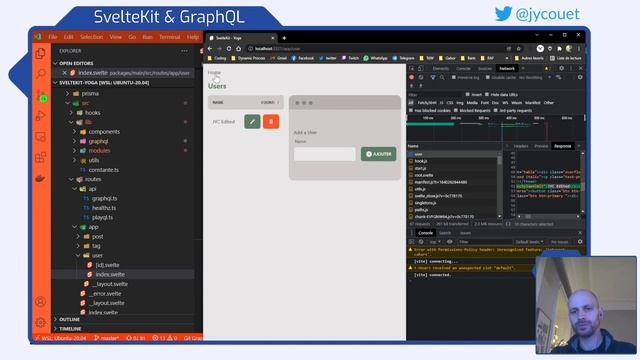The width and height of the screenshot is (640, 360).
Task: Open the Docker icon in activity bar
Action: [x=40, y=178]
